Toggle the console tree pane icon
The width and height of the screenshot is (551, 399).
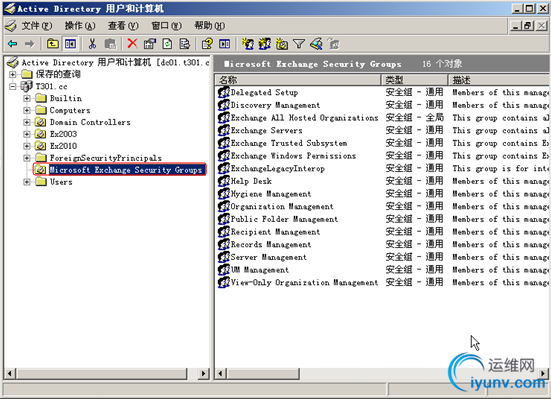[70, 44]
